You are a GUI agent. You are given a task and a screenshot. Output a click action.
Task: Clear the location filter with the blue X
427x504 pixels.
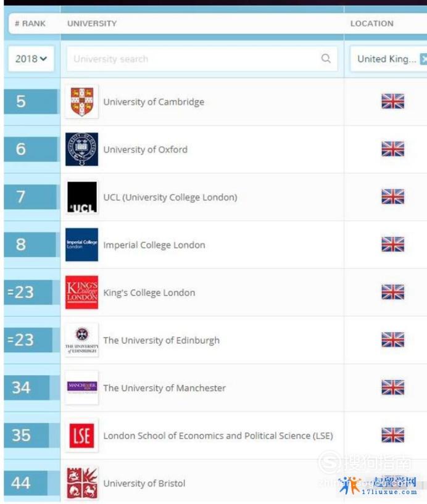coord(424,59)
